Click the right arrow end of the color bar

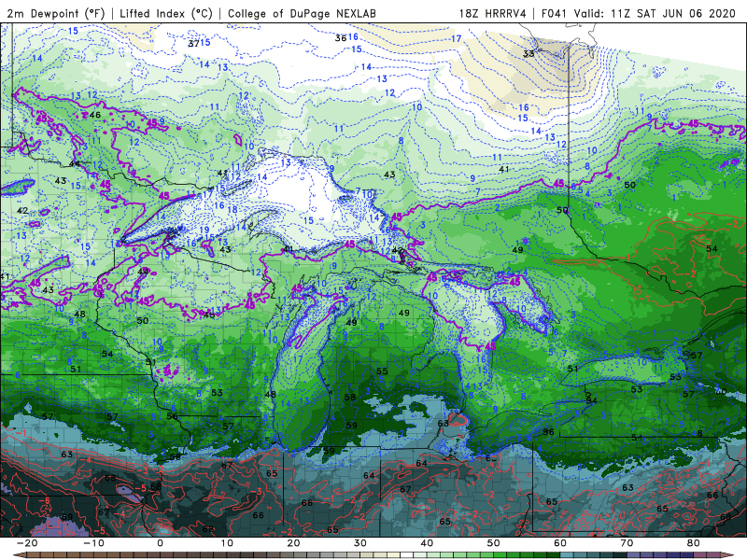point(728,555)
